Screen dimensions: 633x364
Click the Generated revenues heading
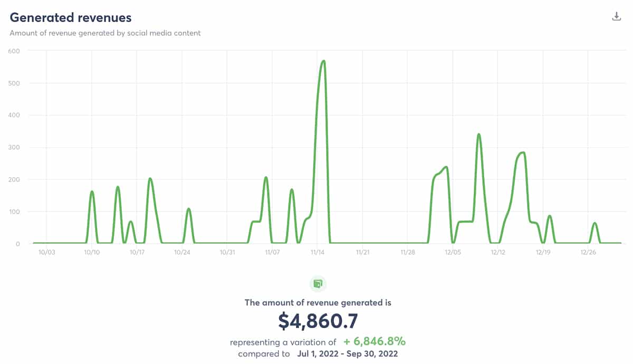[x=71, y=17]
